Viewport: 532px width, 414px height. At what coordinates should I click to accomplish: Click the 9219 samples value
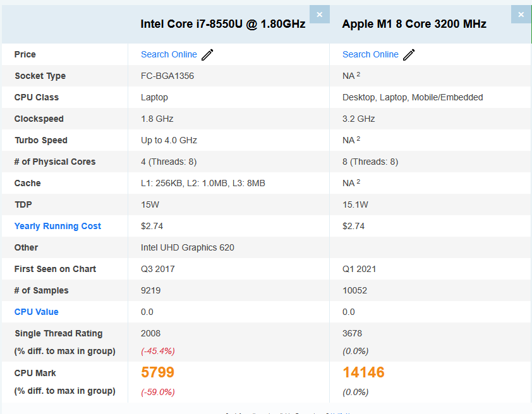tap(150, 290)
